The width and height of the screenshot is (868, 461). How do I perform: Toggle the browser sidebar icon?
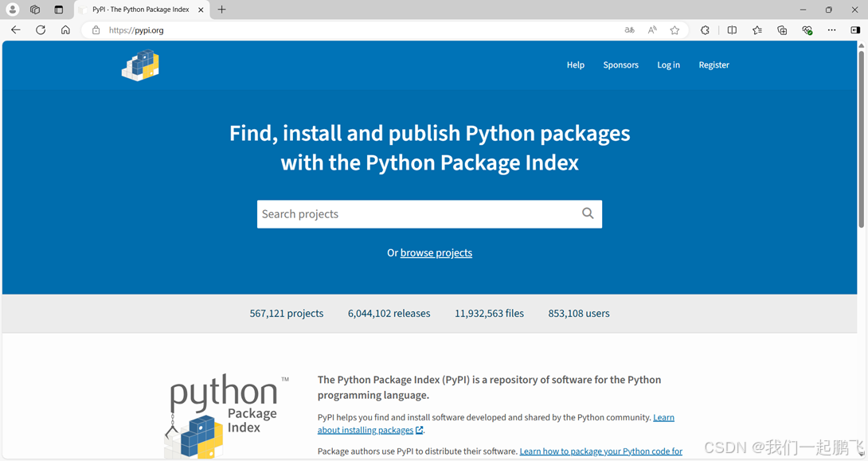pyautogui.click(x=855, y=30)
